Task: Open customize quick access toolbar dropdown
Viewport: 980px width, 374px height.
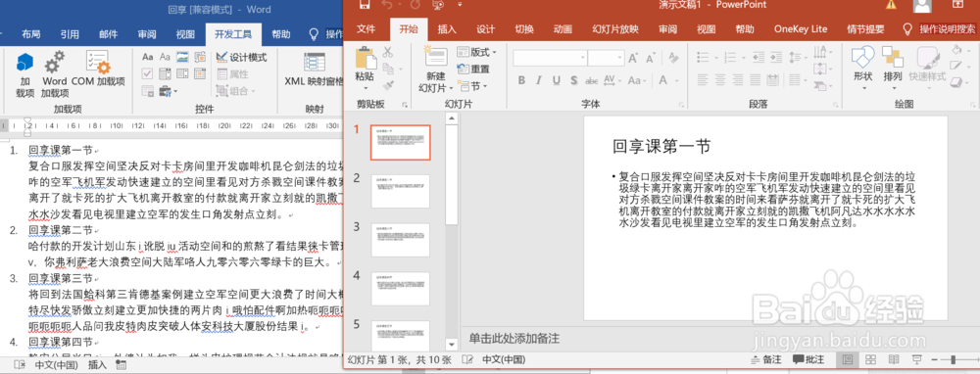Action: tap(460, 5)
